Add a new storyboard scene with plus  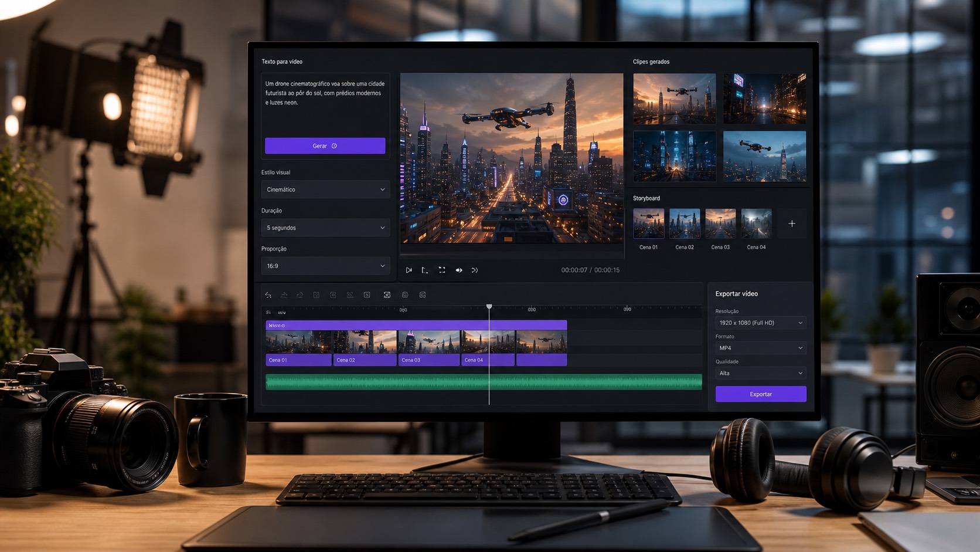(x=792, y=223)
